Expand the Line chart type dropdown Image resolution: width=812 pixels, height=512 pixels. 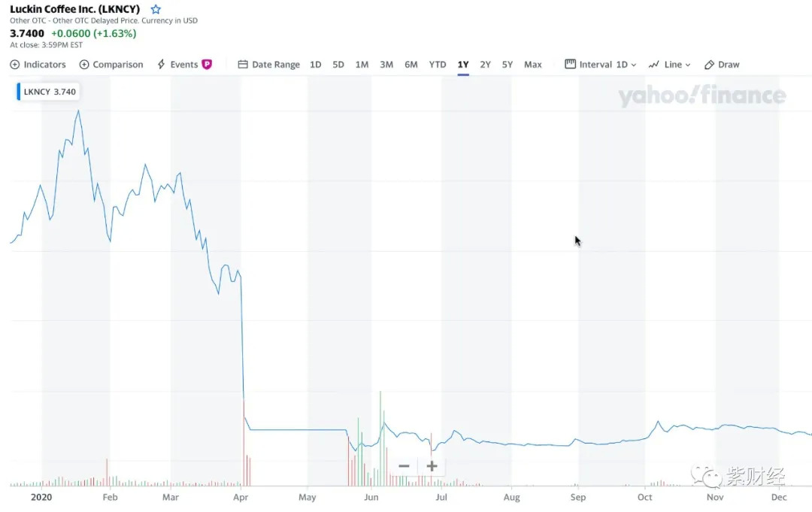[x=669, y=65]
